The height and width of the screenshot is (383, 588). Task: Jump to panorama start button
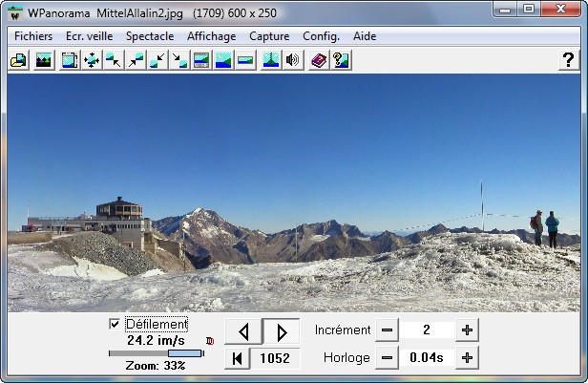pyautogui.click(x=237, y=358)
